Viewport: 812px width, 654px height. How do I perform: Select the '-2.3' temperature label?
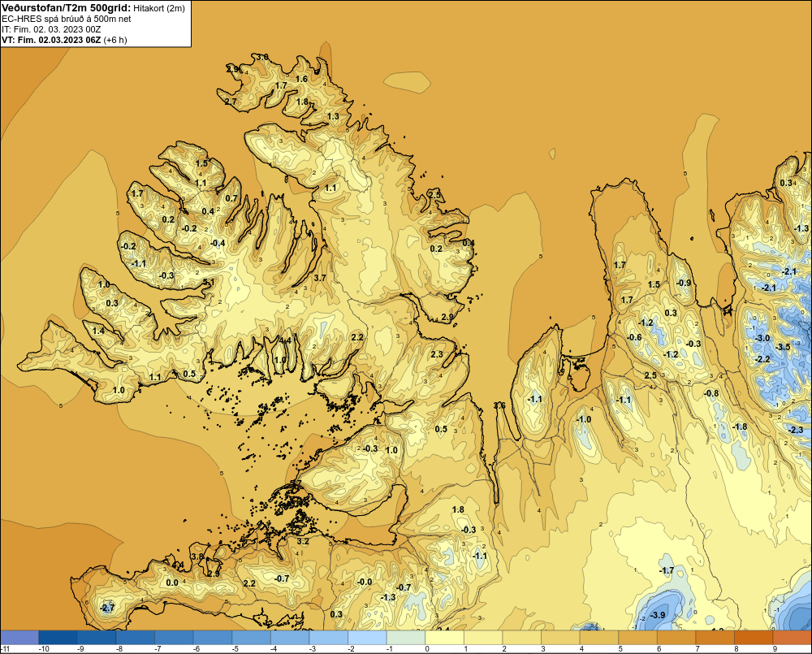pyautogui.click(x=796, y=430)
